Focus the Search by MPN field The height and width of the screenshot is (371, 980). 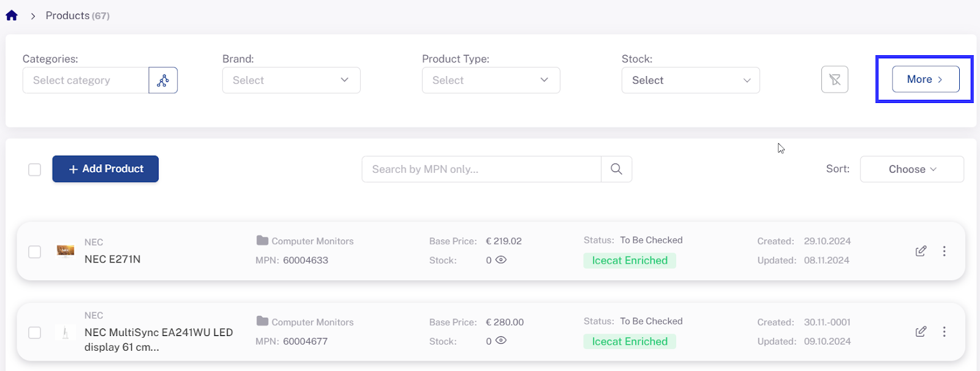(481, 169)
